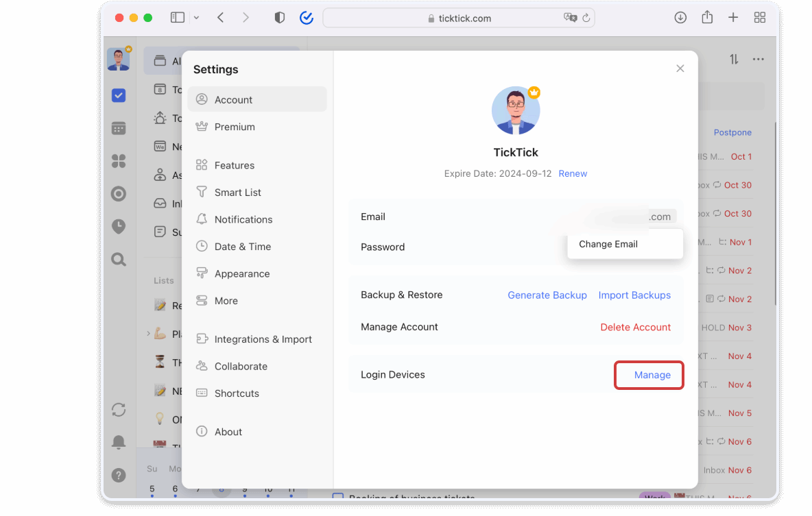Click the ticktick.com address bar
Viewport: 812px width, 516px height.
coord(458,19)
